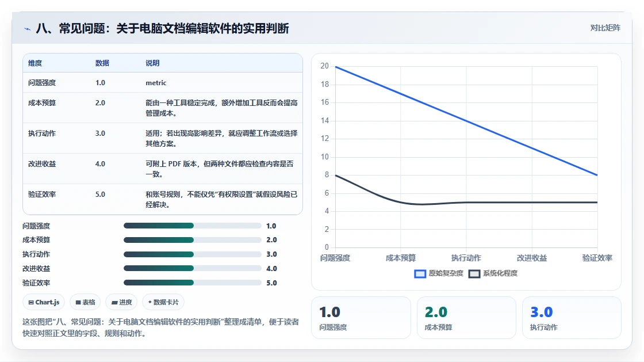
Task: Click the 维度 column header
Action: [x=35, y=63]
